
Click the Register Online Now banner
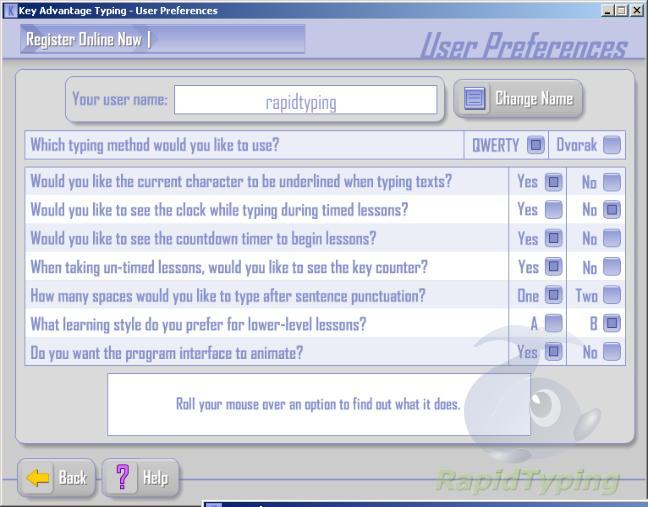pyautogui.click(x=162, y=39)
